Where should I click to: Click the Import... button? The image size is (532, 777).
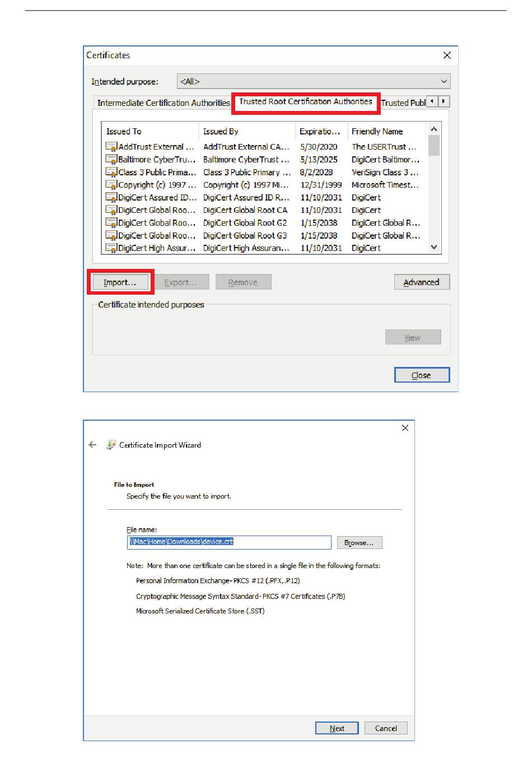pyautogui.click(x=120, y=282)
